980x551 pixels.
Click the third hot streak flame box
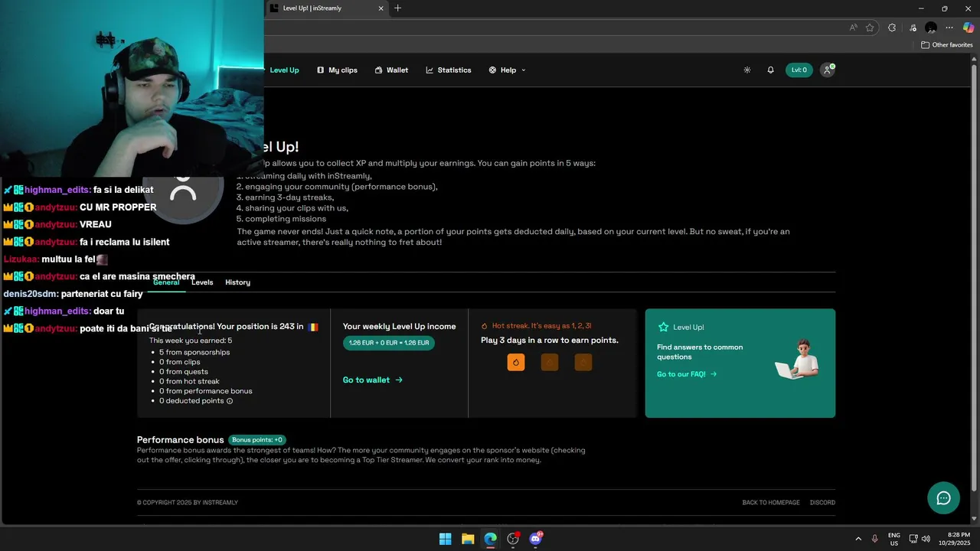(583, 362)
